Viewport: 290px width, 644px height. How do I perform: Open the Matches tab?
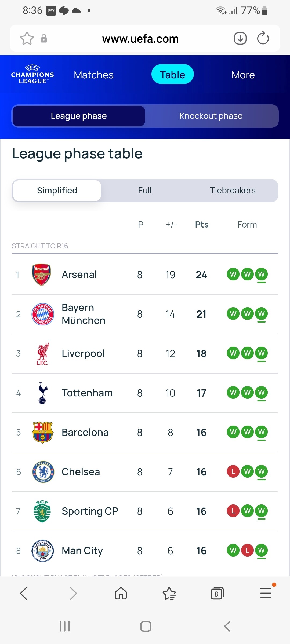(93, 75)
